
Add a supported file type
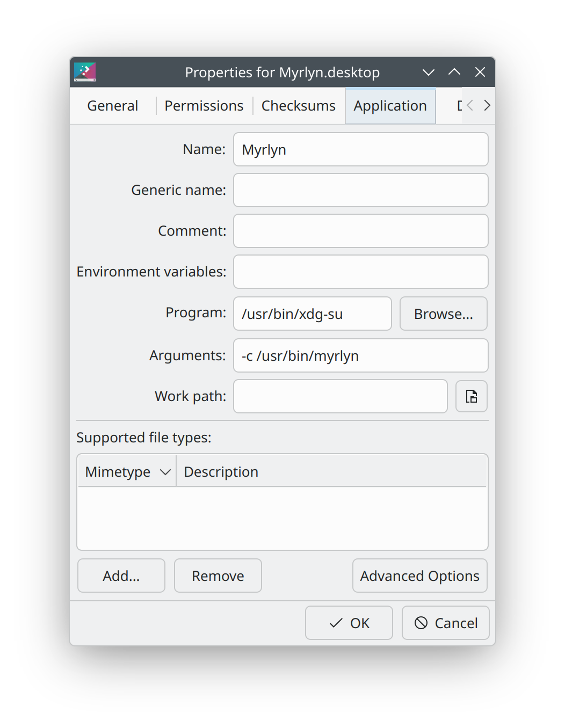pyautogui.click(x=121, y=576)
